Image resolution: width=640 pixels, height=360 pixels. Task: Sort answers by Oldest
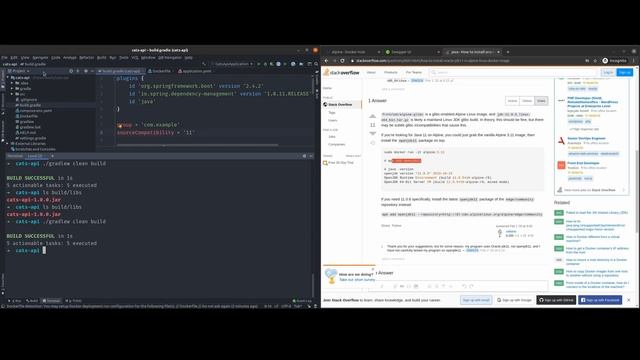[527, 101]
